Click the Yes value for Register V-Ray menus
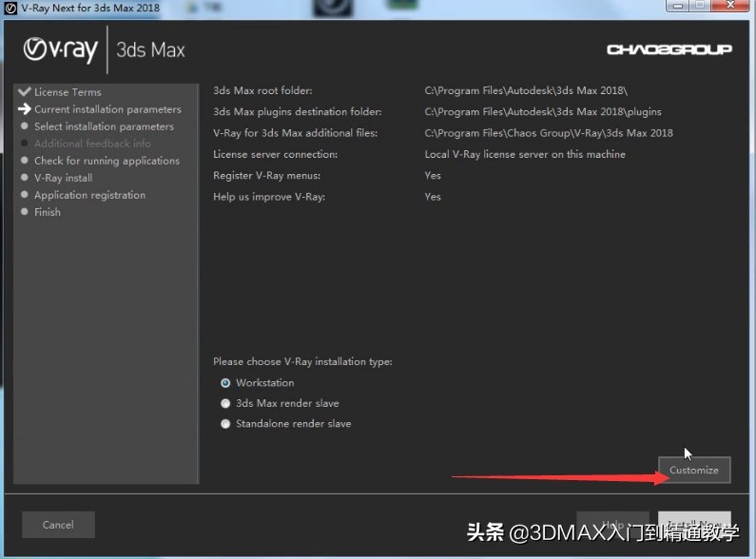This screenshot has width=756, height=559. tap(433, 176)
